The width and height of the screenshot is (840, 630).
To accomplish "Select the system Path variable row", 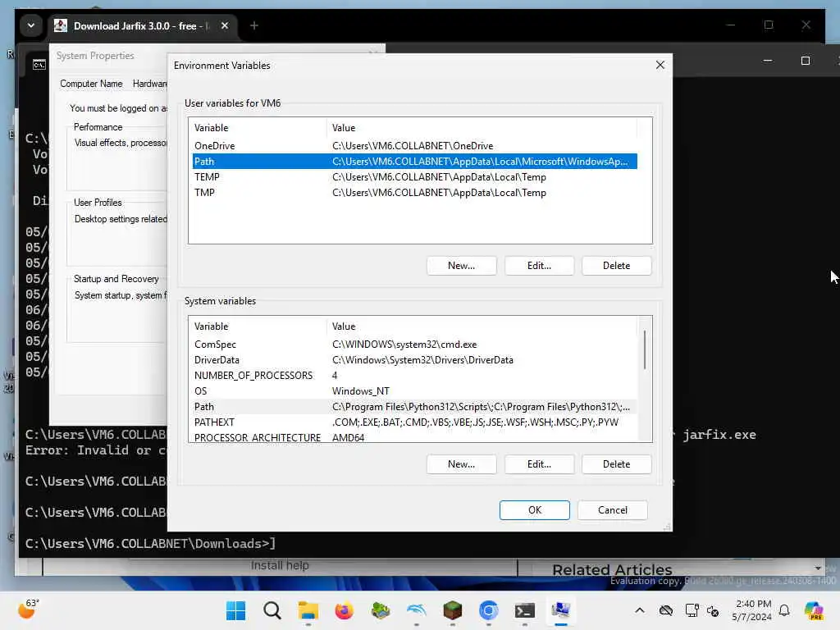I will click(414, 407).
